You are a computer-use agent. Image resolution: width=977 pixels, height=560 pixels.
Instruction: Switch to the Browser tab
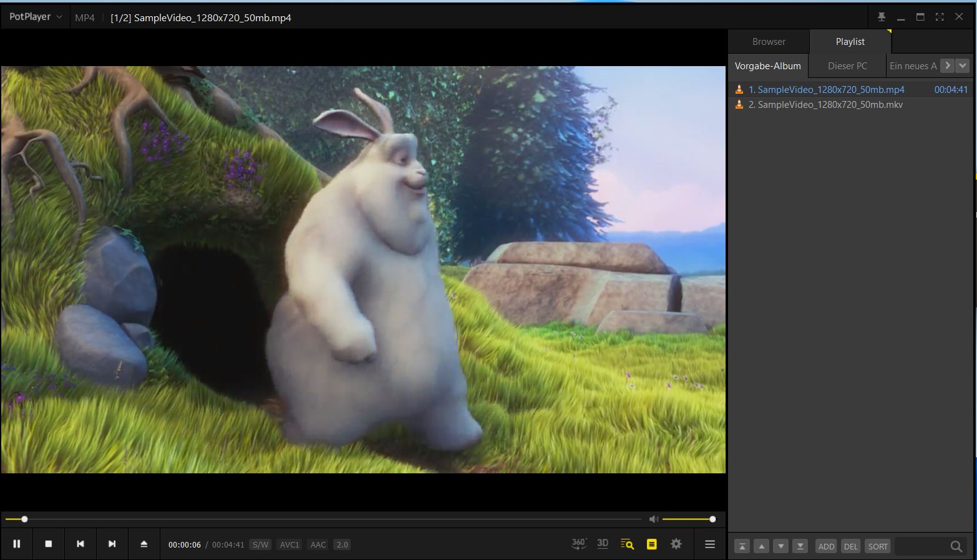point(769,42)
